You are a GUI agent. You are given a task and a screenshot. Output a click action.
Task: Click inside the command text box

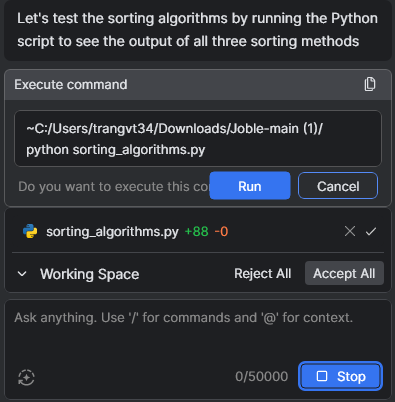coord(198,139)
